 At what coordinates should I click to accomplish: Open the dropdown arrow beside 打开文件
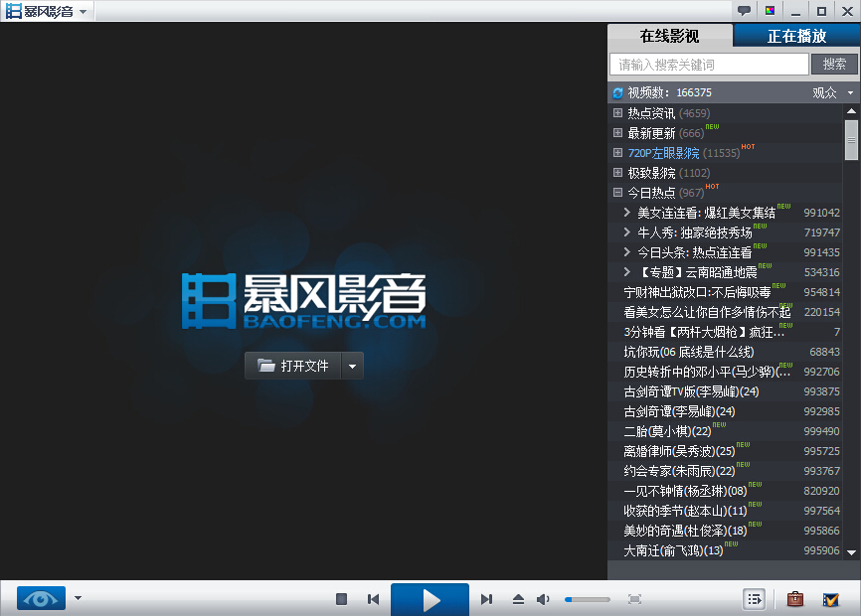pyautogui.click(x=353, y=366)
